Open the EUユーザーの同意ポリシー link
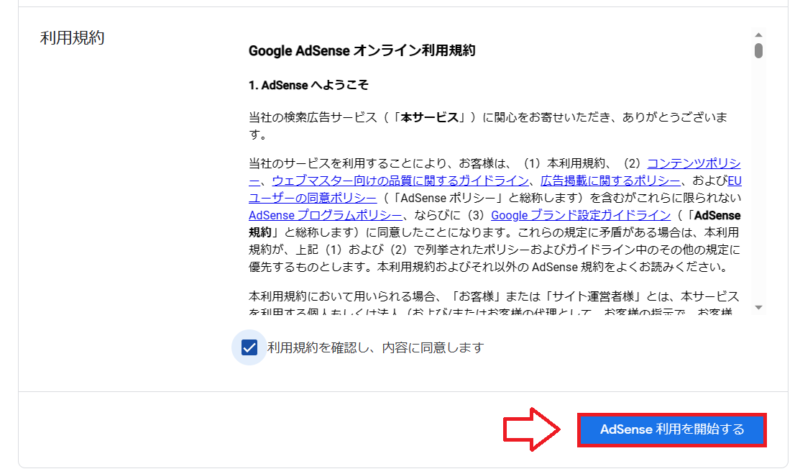The image size is (800, 474). point(312,198)
